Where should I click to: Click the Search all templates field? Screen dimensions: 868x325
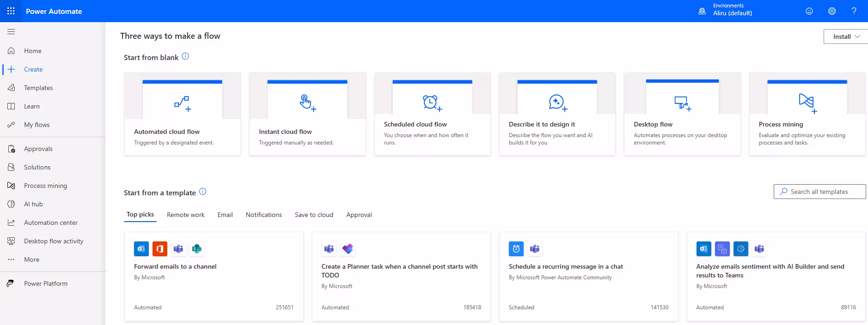[819, 192]
